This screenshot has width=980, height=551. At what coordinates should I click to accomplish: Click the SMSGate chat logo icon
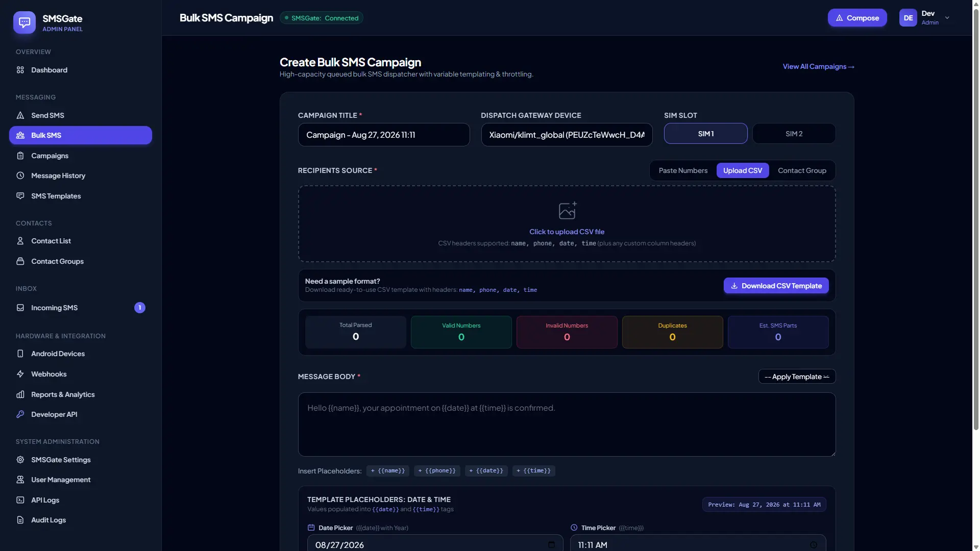[24, 22]
